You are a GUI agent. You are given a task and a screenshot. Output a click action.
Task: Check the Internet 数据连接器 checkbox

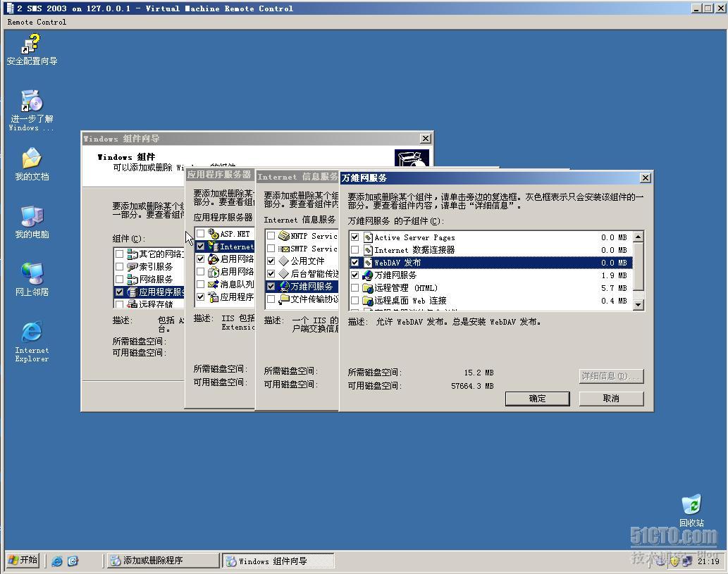(x=354, y=249)
